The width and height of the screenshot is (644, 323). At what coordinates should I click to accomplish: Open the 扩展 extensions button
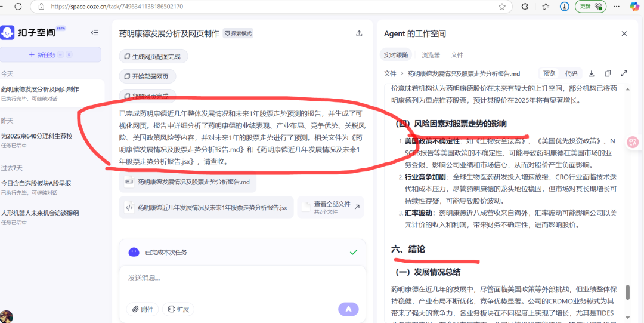click(178, 309)
